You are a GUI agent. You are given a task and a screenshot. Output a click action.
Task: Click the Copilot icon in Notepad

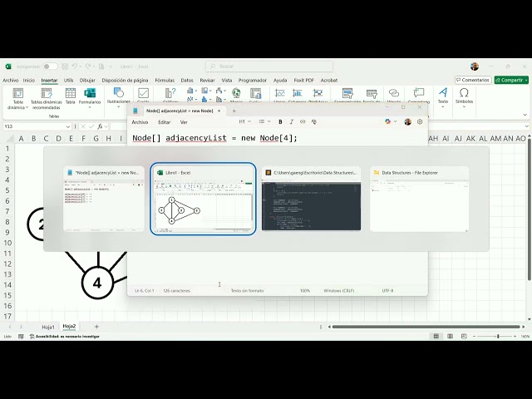[x=388, y=121]
